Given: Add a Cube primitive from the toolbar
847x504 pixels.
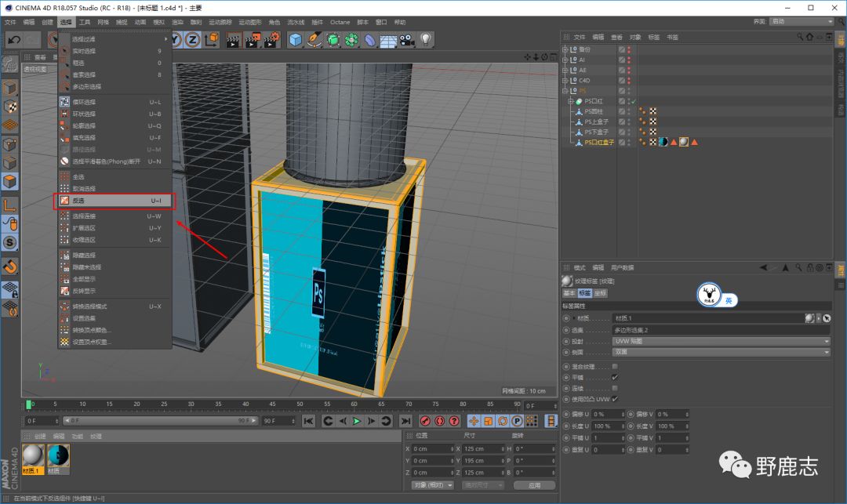Looking at the screenshot, I should click(296, 39).
